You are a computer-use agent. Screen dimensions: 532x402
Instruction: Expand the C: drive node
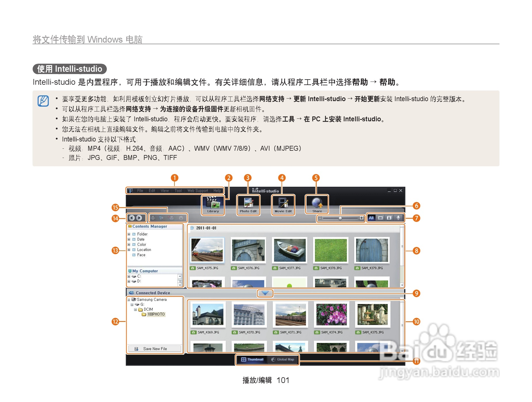129,276
